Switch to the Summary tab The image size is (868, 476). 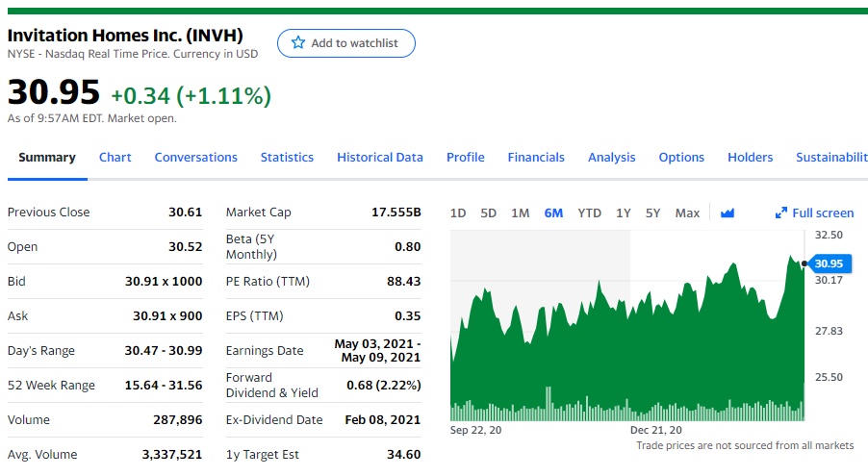[47, 157]
